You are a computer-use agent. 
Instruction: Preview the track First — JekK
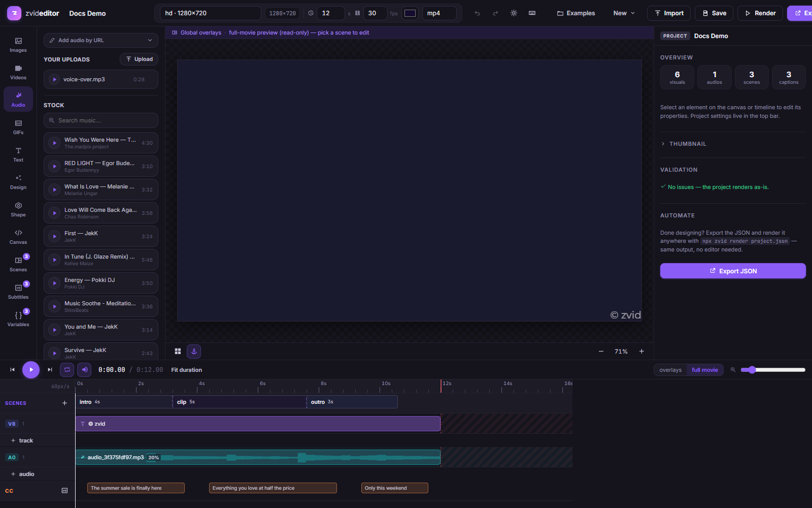tap(55, 236)
